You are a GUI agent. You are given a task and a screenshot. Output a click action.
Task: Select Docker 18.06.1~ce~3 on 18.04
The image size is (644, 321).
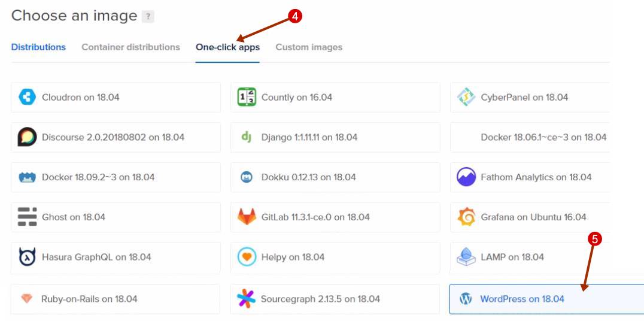pos(530,137)
